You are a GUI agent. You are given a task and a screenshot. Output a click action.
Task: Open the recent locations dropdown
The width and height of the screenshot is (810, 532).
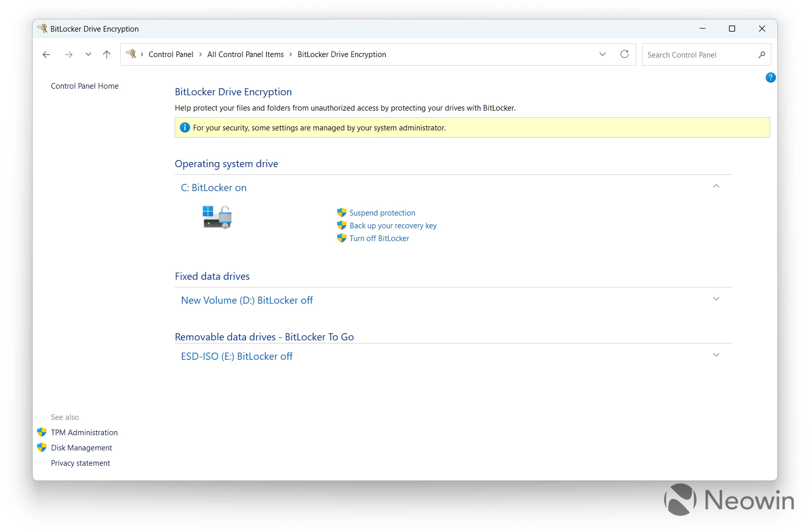(88, 55)
